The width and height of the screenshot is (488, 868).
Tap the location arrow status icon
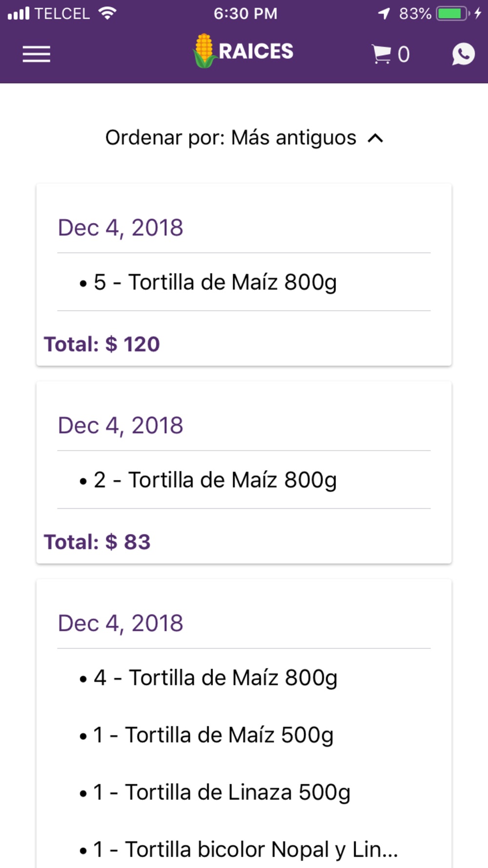pyautogui.click(x=384, y=13)
